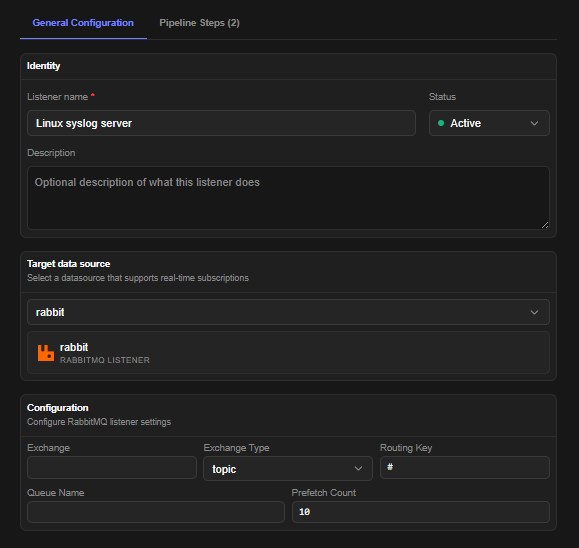Viewport: 579px width, 548px height.
Task: Click the Linux syslog server name field
Action: [221, 123]
